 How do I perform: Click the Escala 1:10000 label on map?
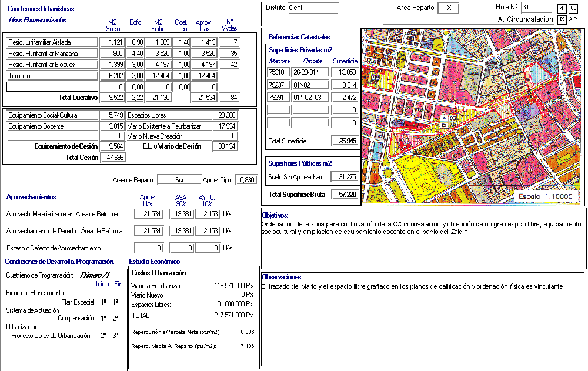click(x=548, y=196)
